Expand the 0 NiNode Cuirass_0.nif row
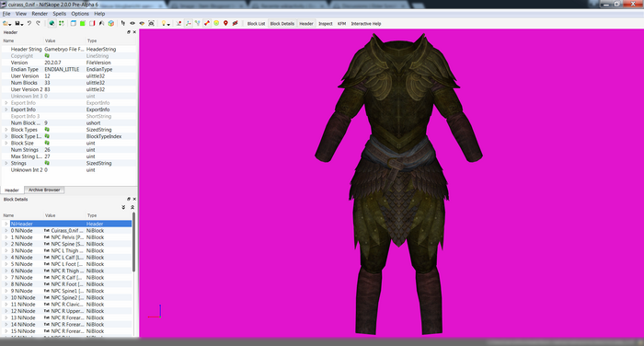This screenshot has width=644, height=346. [6, 231]
